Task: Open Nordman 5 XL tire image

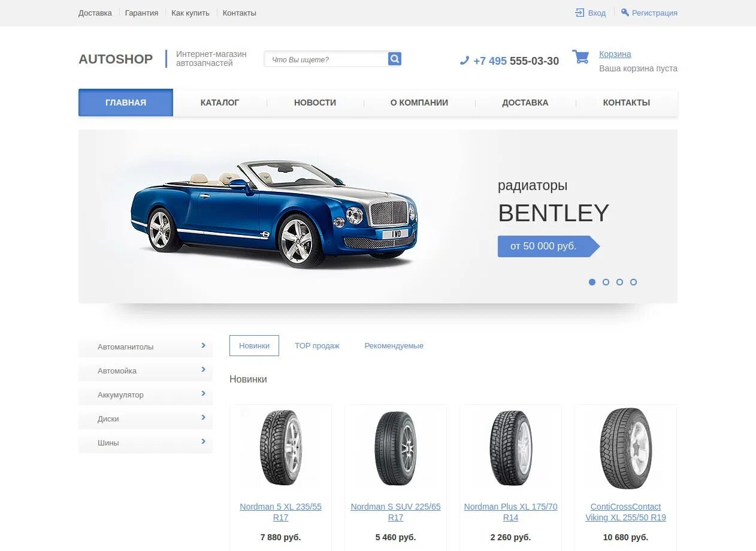Action: [280, 448]
